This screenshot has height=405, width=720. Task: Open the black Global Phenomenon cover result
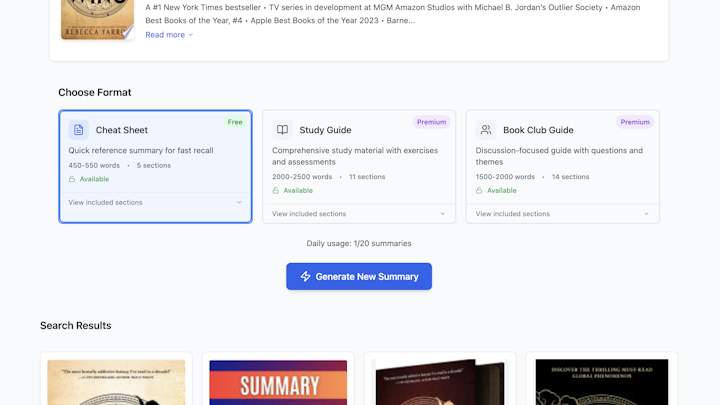(602, 382)
